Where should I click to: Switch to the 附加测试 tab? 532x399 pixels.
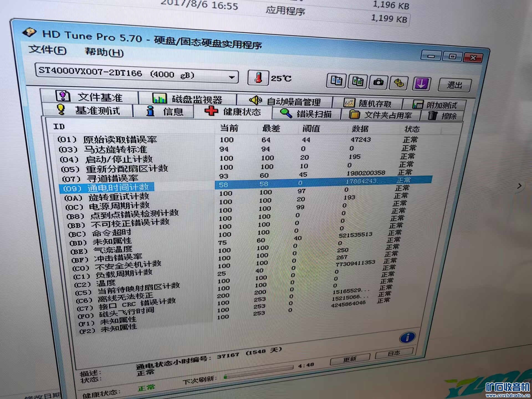coord(434,105)
